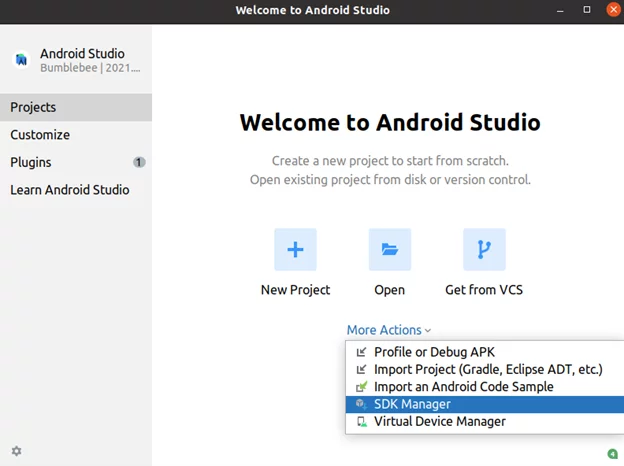Screen dimensions: 624x466
Task: Select Import an Android Code Sample
Action: click(x=485, y=386)
